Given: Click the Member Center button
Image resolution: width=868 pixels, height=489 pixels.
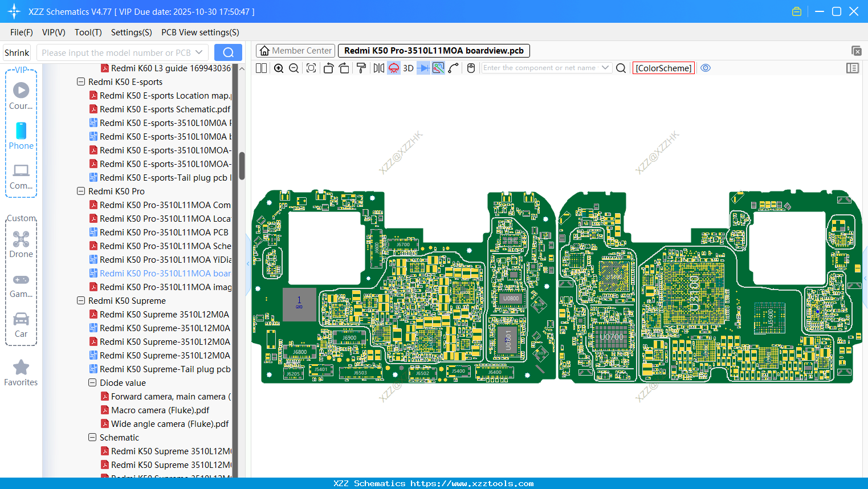Looking at the screenshot, I should tap(295, 51).
